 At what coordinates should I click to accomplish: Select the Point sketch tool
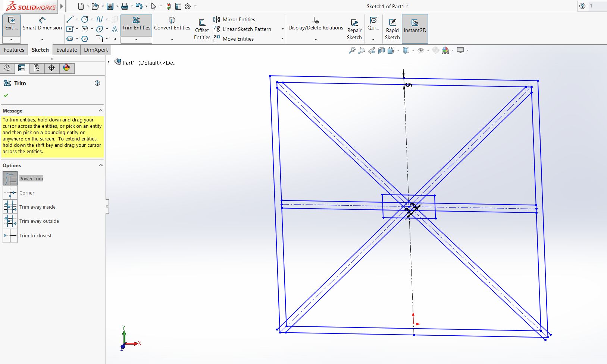pyautogui.click(x=115, y=38)
